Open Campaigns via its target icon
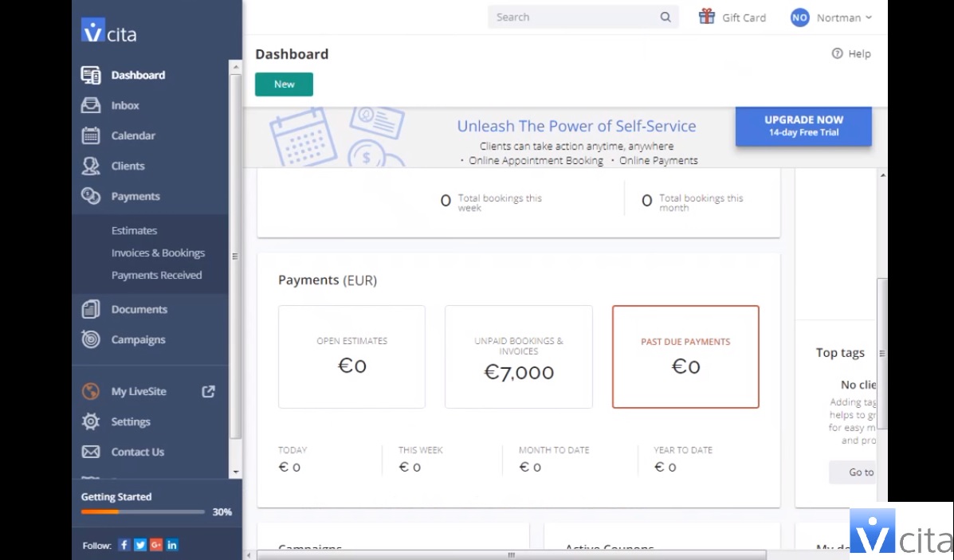The width and height of the screenshot is (954, 560). (x=91, y=339)
